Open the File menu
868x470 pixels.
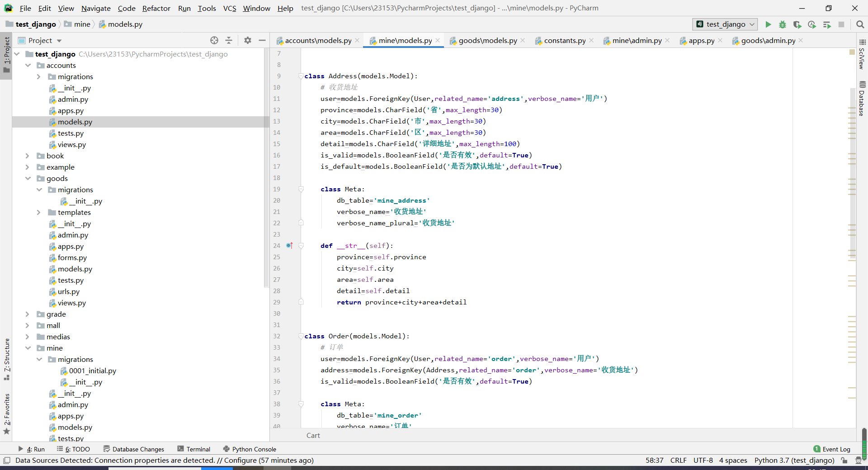25,8
